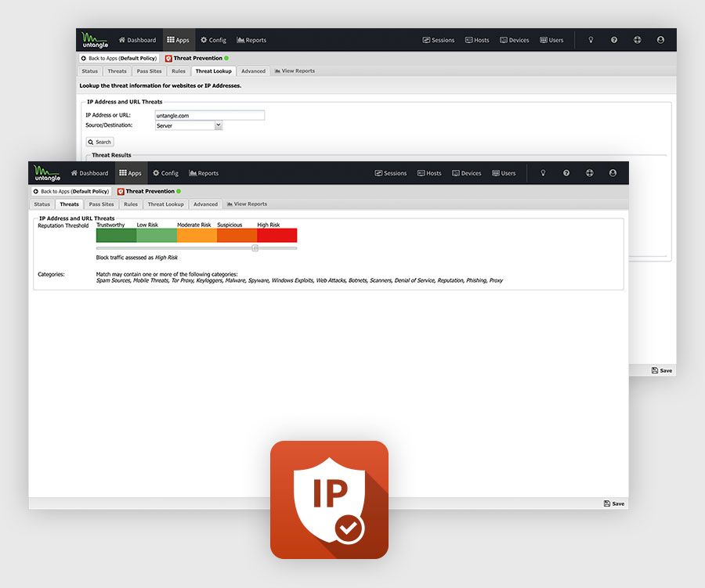Click the help question mark icon in the front window

(566, 173)
